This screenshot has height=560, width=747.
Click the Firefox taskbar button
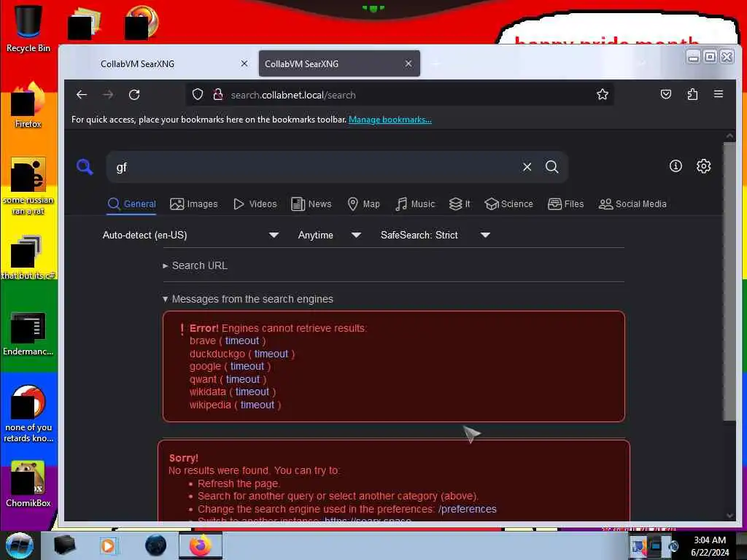point(201,545)
